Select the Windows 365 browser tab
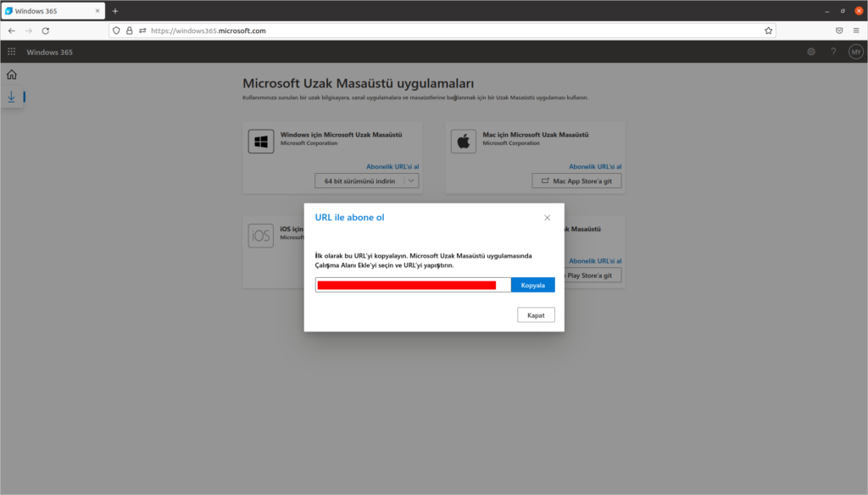This screenshot has height=495, width=868. 53,11
